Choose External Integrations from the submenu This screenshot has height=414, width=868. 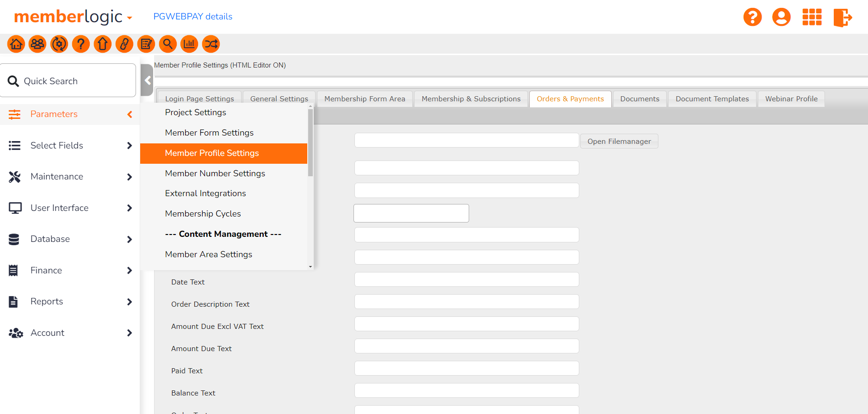(205, 193)
